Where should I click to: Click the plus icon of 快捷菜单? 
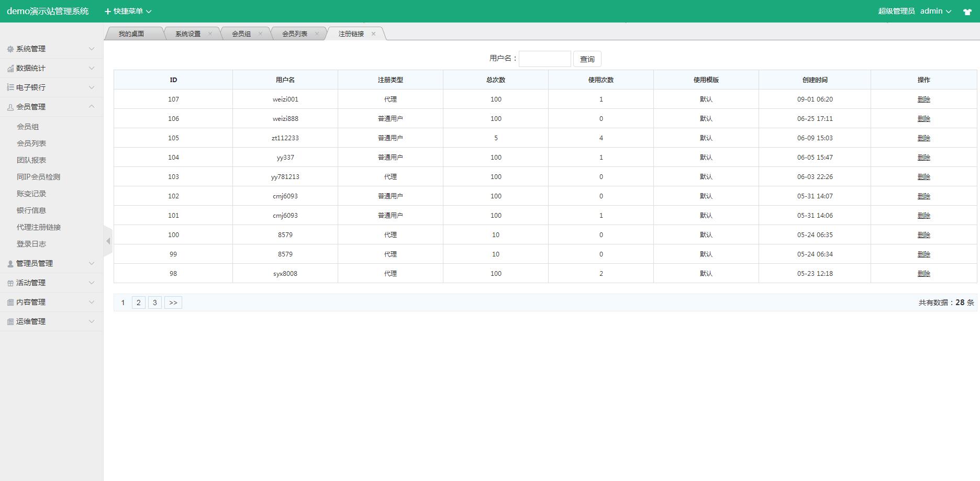[108, 12]
